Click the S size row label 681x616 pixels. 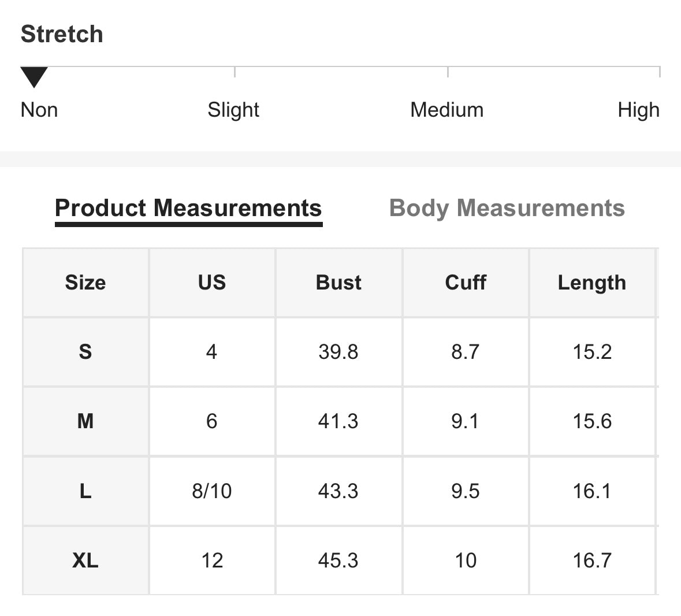click(85, 352)
